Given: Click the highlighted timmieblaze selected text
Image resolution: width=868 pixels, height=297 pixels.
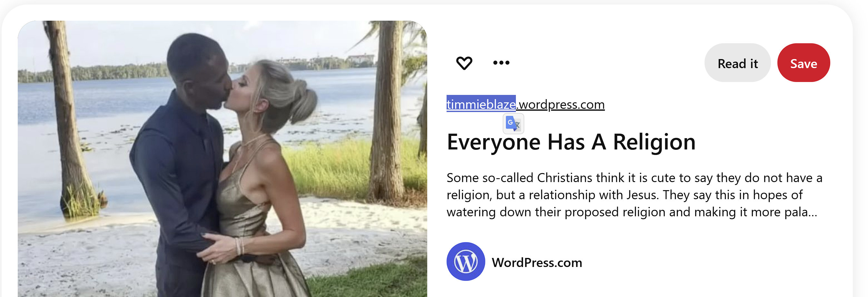Looking at the screenshot, I should point(481,104).
